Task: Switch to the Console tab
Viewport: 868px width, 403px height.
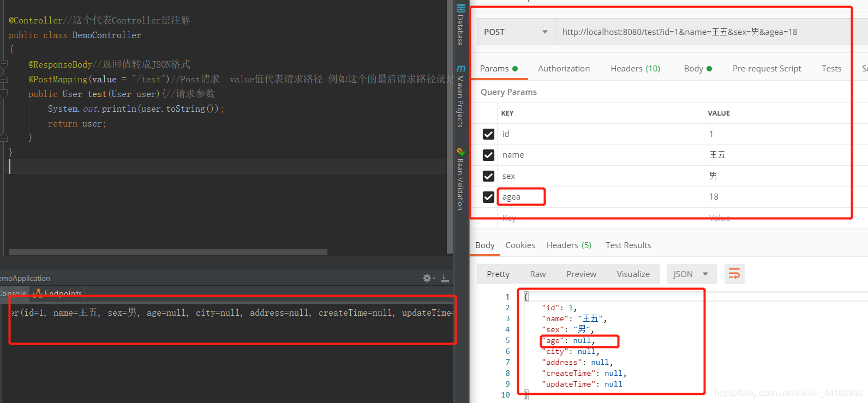Action: point(13,293)
